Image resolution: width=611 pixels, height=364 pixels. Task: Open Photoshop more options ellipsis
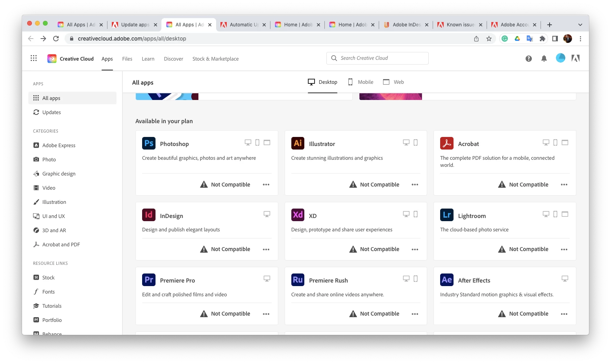[x=266, y=185]
